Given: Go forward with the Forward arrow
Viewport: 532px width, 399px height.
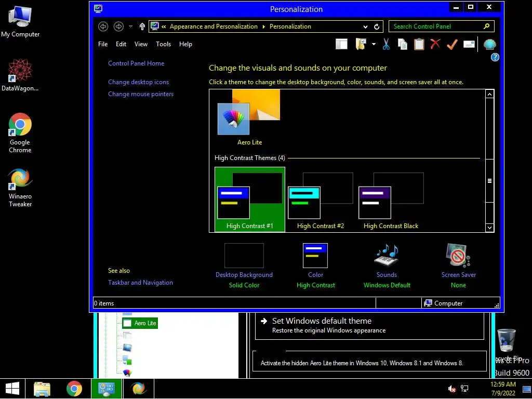Looking at the screenshot, I should 118,26.
